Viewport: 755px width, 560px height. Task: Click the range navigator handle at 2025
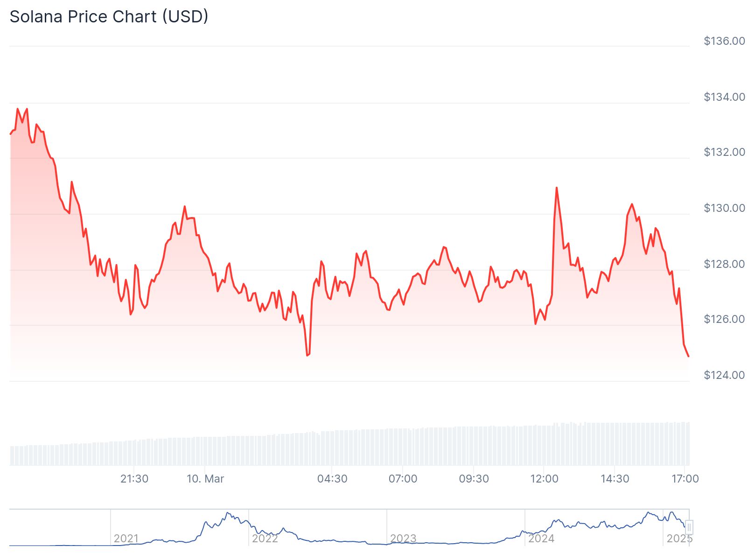coord(689,528)
